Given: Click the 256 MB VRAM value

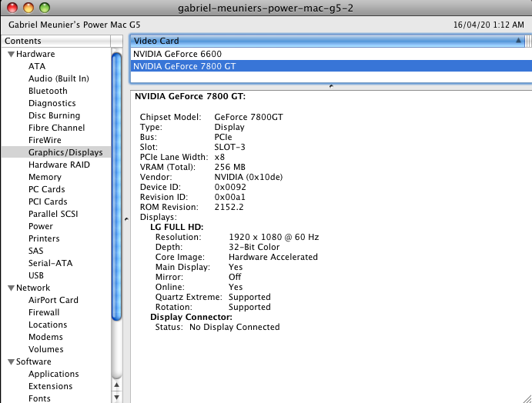Looking at the screenshot, I should [229, 167].
